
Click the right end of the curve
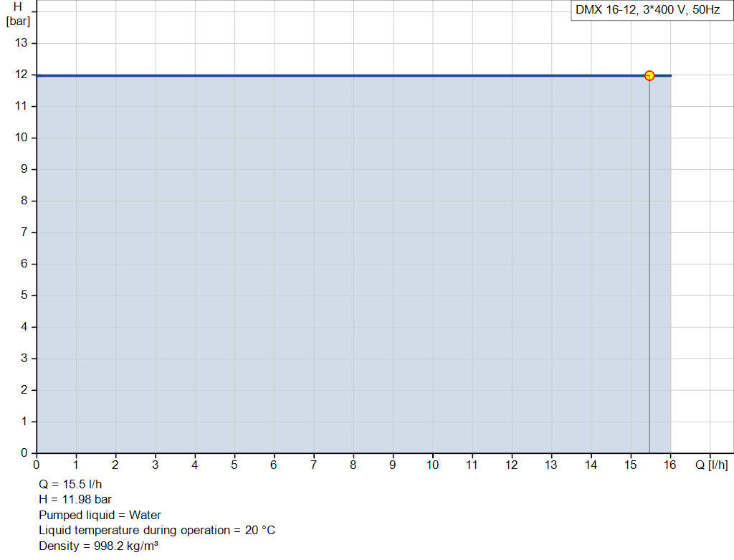click(669, 75)
